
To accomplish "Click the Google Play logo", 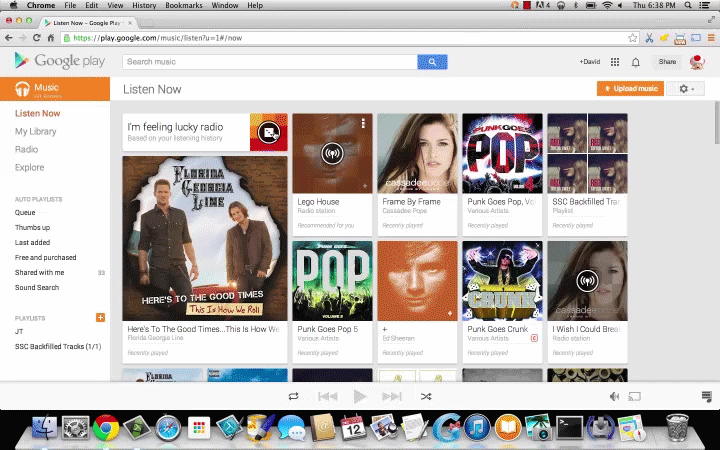I will (60, 61).
